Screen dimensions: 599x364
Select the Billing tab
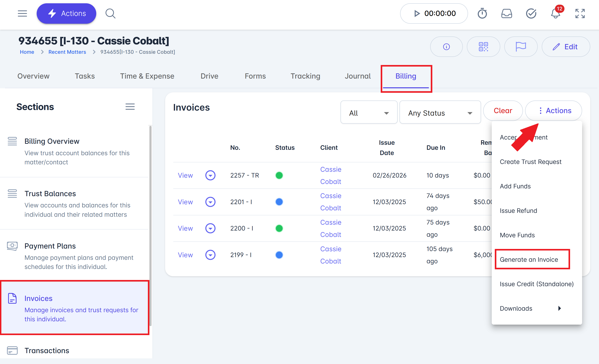point(406,76)
